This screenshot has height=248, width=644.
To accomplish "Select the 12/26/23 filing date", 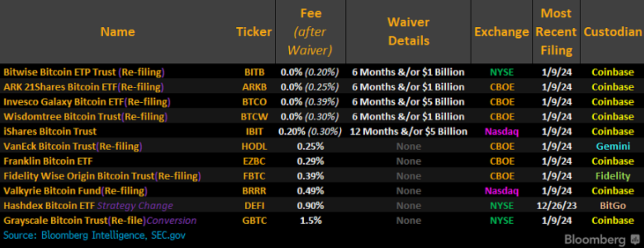I will click(557, 206).
